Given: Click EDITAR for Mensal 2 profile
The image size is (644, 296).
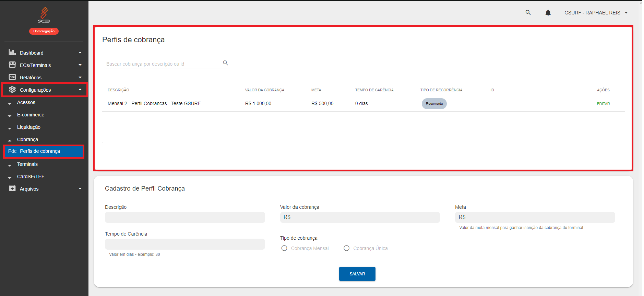Looking at the screenshot, I should click(603, 104).
